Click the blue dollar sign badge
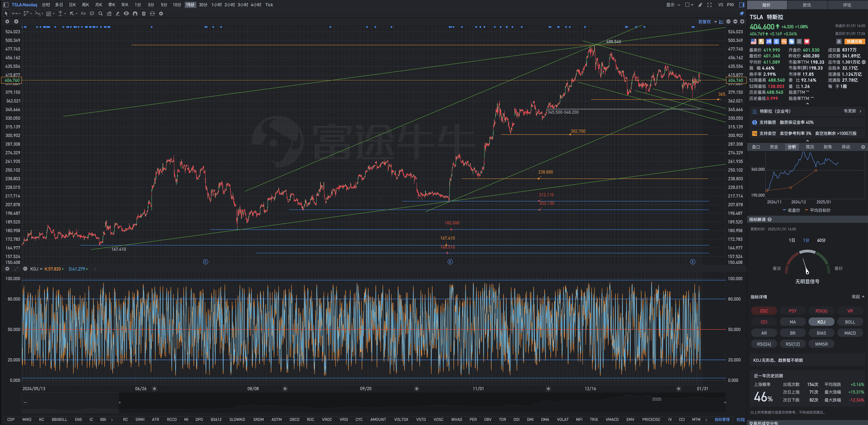 pos(776,41)
